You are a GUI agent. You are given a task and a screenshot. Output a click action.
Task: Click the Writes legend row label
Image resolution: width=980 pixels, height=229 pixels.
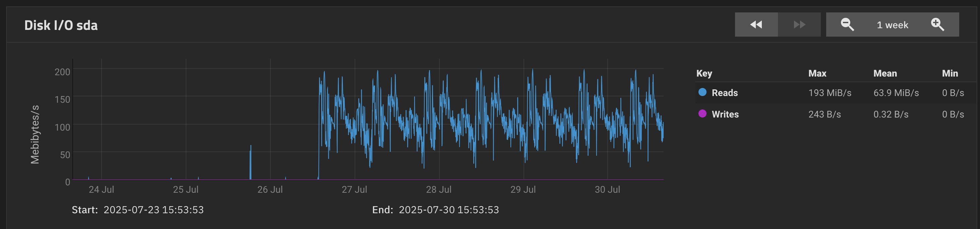[725, 114]
